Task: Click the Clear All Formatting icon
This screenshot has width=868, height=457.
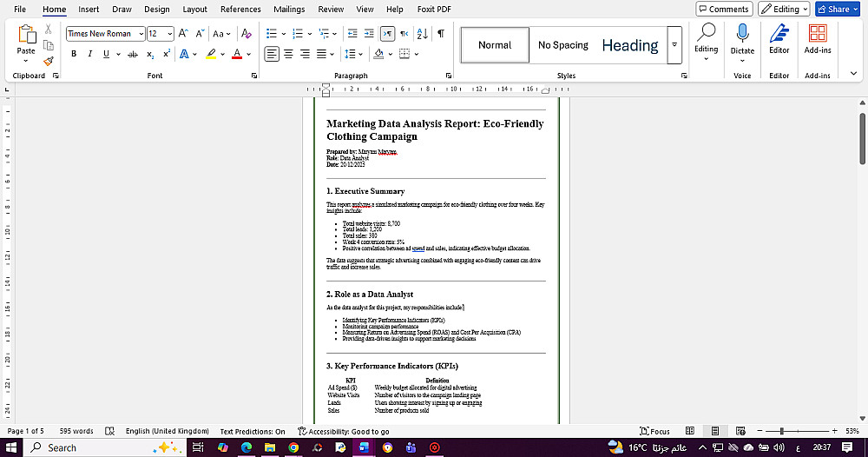Action: [x=247, y=34]
